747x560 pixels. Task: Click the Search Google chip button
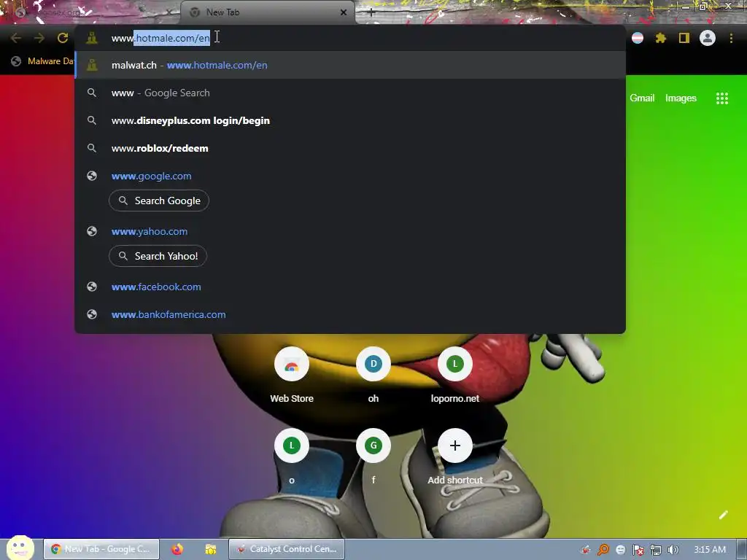[158, 201]
